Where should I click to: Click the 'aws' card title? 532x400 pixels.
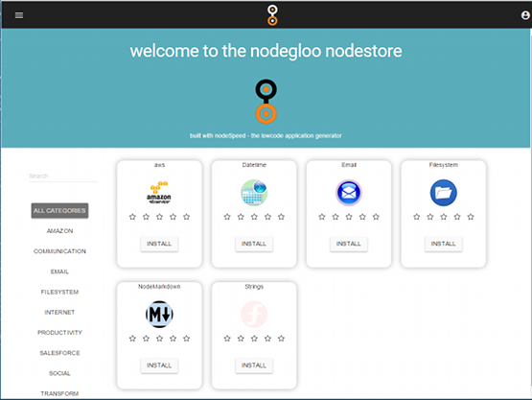tap(159, 165)
